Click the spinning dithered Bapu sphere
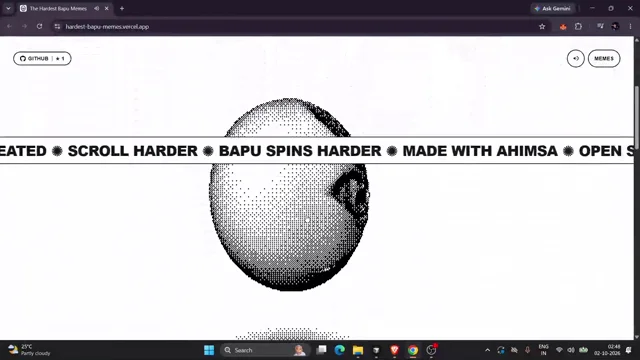 tap(289, 194)
